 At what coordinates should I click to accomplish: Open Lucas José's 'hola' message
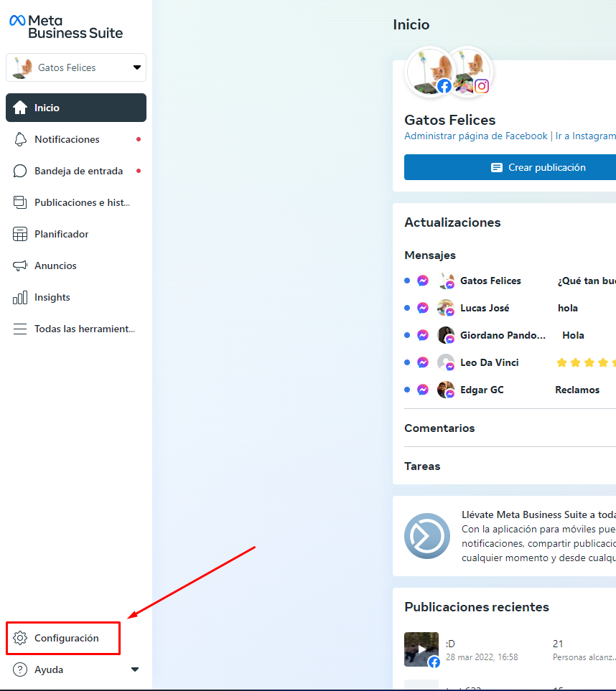click(510, 308)
